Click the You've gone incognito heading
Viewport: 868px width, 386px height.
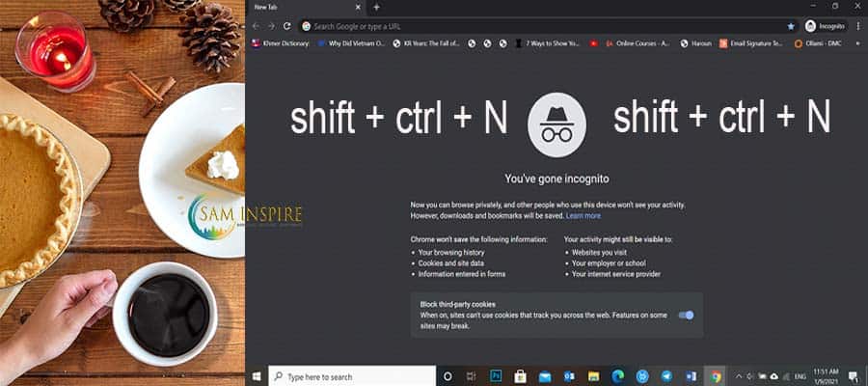[x=556, y=179]
